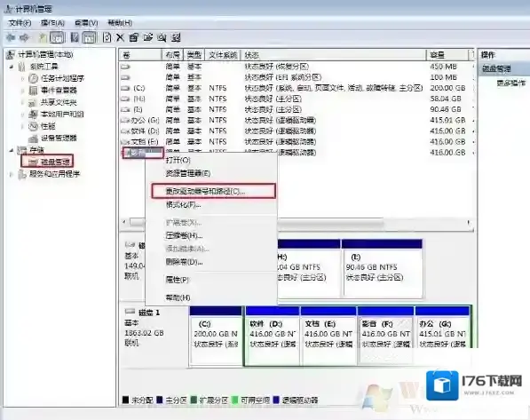This screenshot has height=420, width=530.
Task: Click the green 扩展分区 legend swatch
Action: coord(194,400)
